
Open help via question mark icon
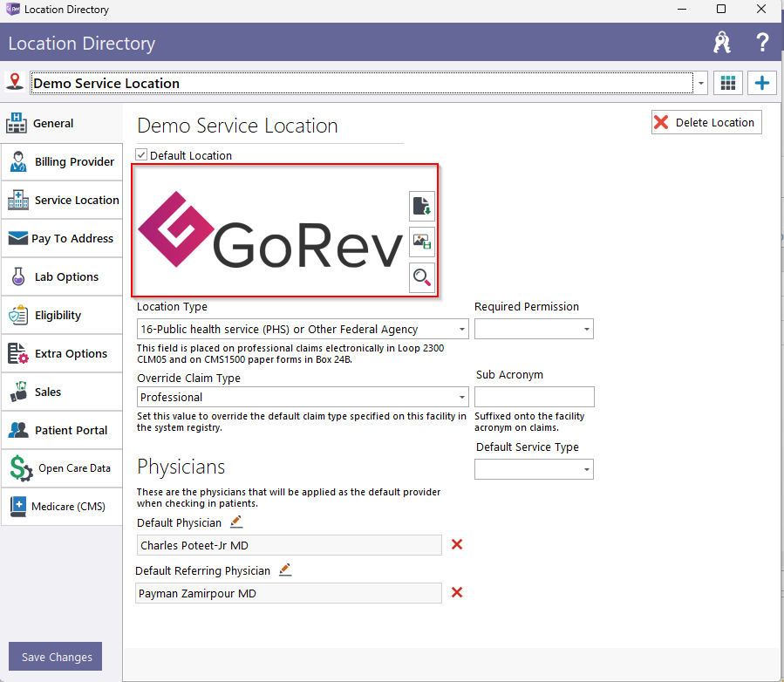[x=762, y=43]
